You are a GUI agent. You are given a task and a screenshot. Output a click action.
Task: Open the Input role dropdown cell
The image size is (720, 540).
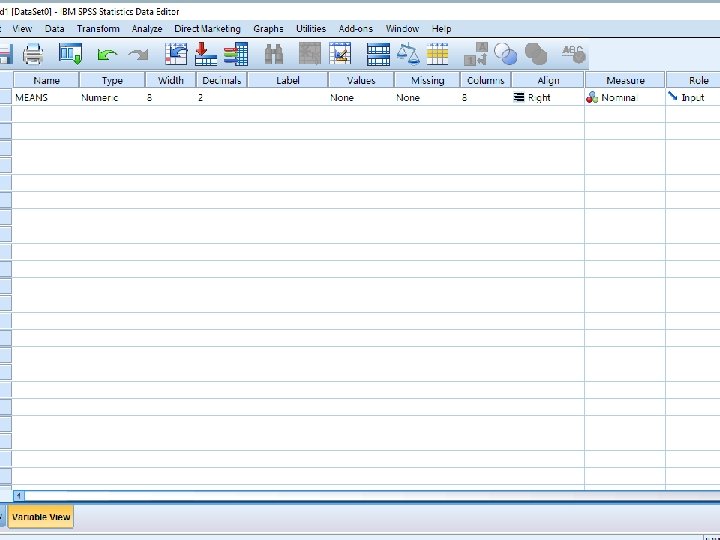click(693, 97)
